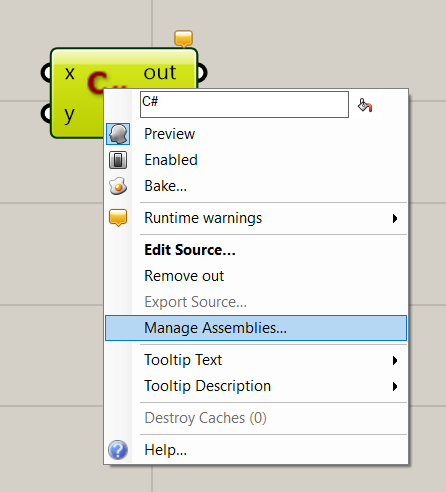446x492 pixels.
Task: Expand the Tooltip Description submenu arrow
Action: click(395, 386)
